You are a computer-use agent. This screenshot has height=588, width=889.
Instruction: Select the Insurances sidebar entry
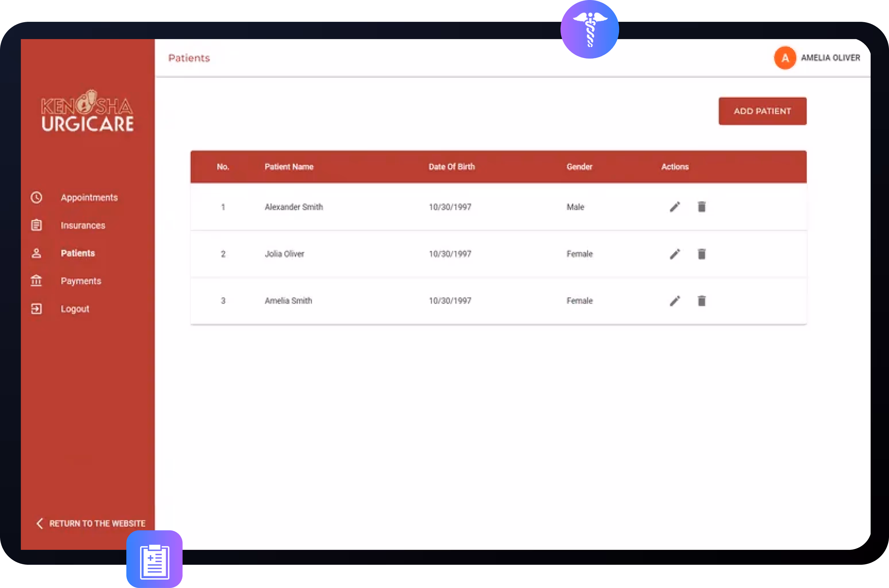coord(83,225)
